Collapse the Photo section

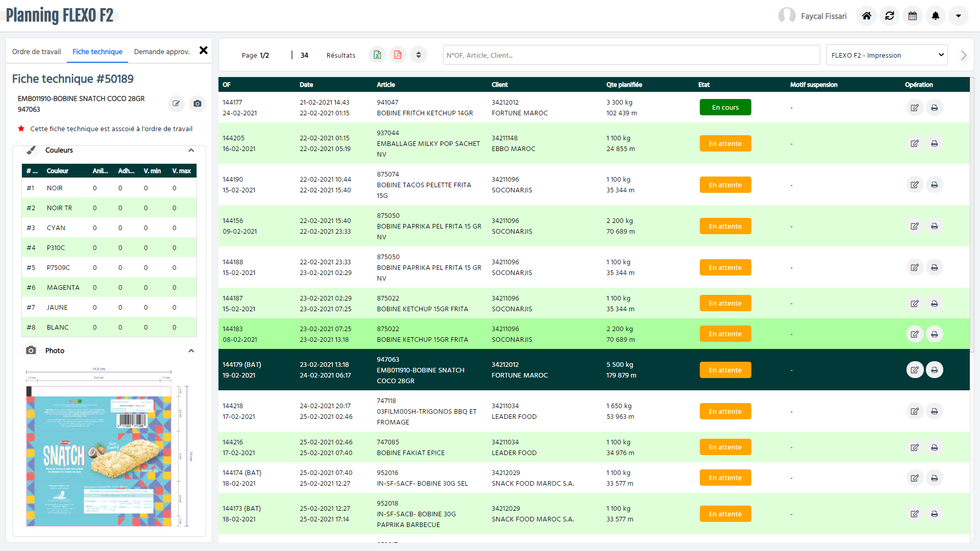[x=191, y=351]
